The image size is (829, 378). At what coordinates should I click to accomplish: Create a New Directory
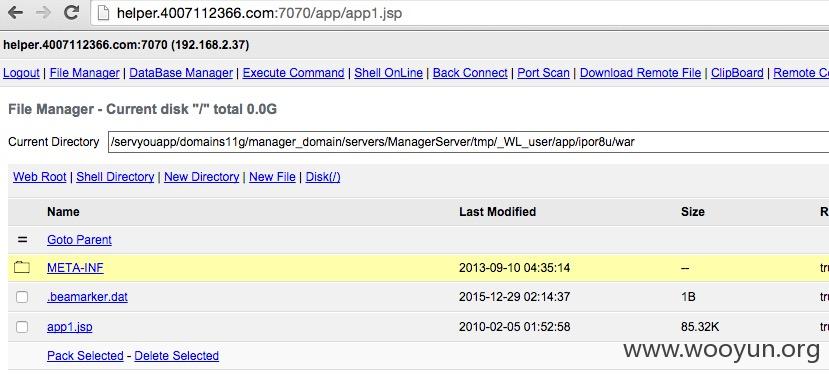tap(201, 177)
